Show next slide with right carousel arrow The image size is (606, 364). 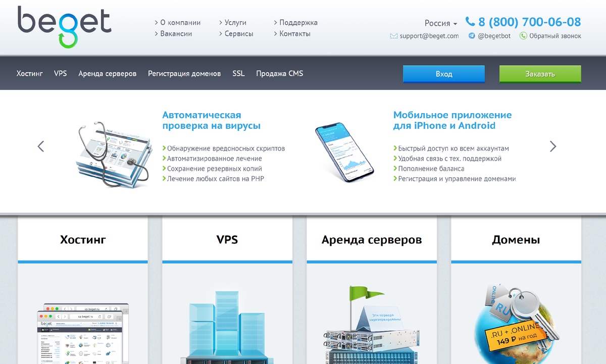553,146
